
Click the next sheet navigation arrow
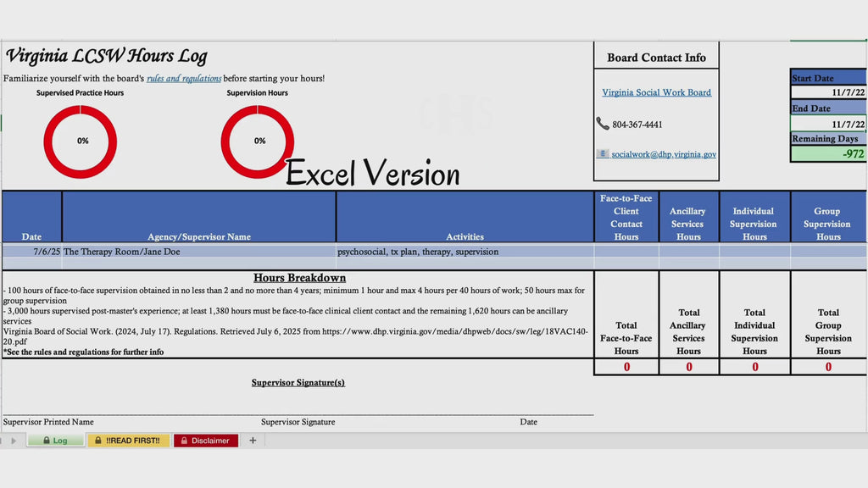[x=14, y=441]
